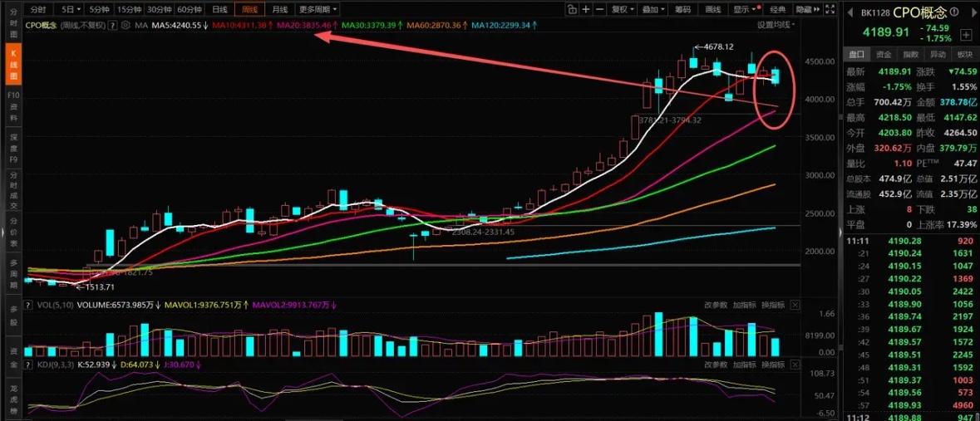The width and height of the screenshot is (980, 421).
Task: Click 换指标 in the KDJ panel
Action: point(773,365)
